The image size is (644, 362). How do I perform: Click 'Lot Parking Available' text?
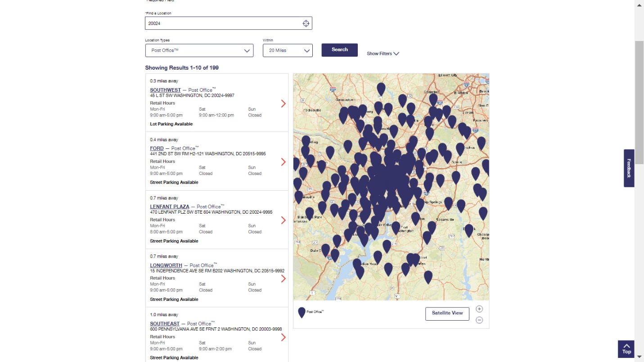[171, 124]
